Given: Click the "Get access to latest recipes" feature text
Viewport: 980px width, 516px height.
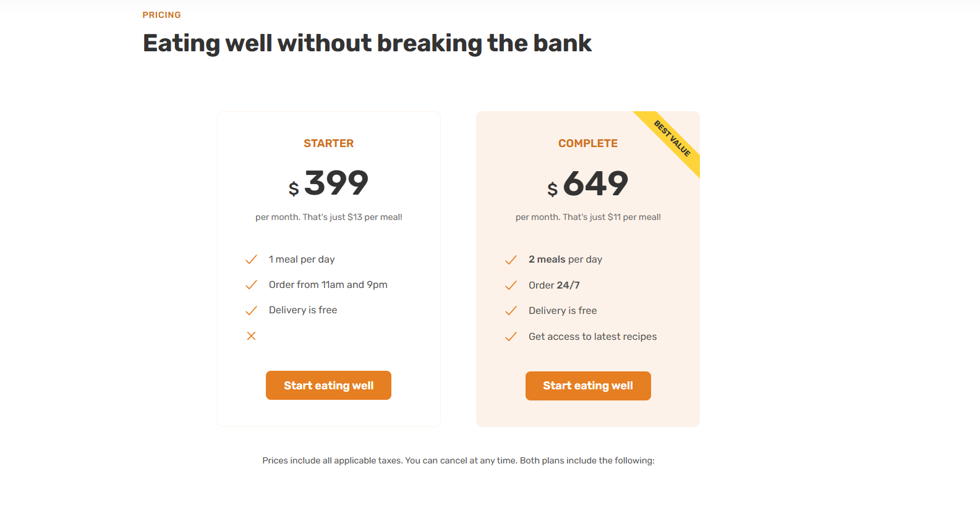Looking at the screenshot, I should click(x=592, y=337).
